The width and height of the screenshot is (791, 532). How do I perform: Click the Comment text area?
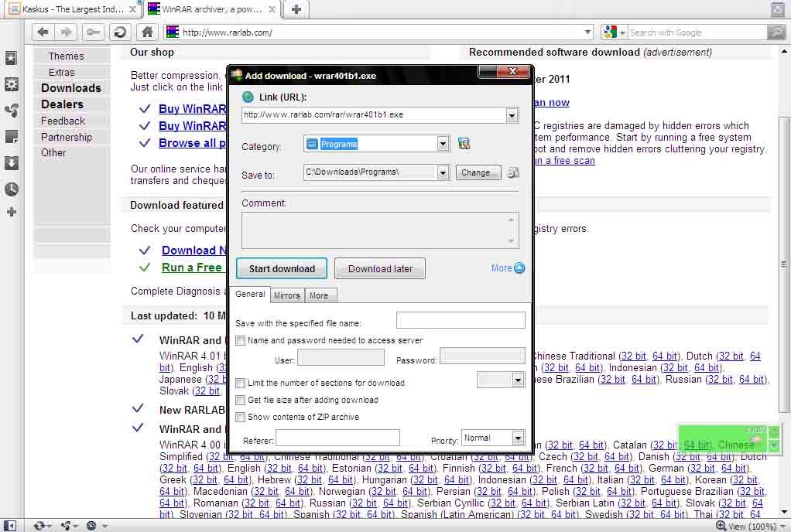click(x=380, y=230)
